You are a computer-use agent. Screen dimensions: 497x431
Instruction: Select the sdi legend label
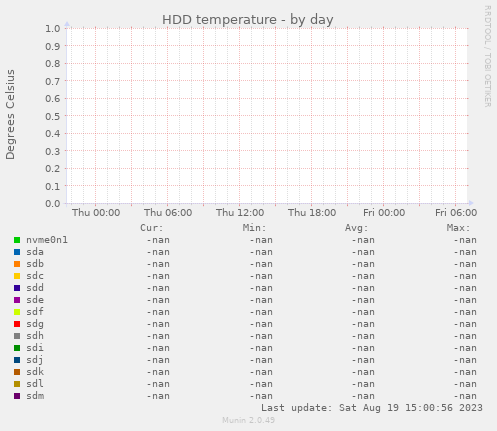tap(35, 348)
